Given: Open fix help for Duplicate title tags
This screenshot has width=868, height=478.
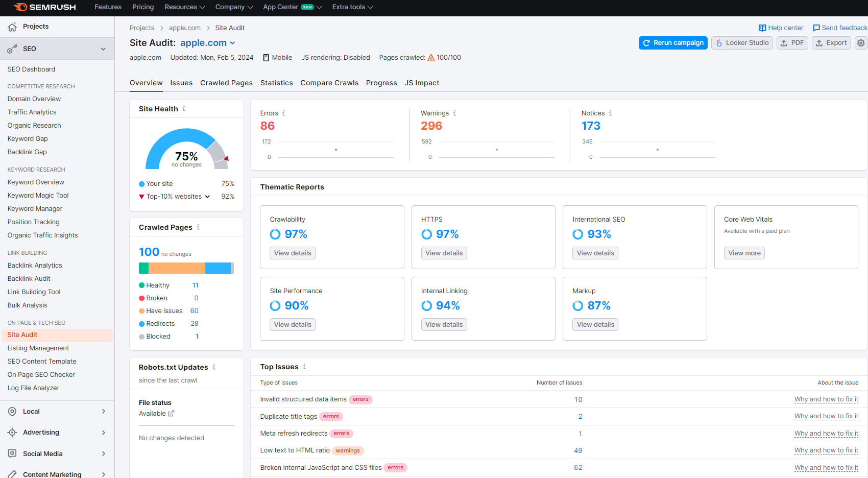Looking at the screenshot, I should (826, 417).
